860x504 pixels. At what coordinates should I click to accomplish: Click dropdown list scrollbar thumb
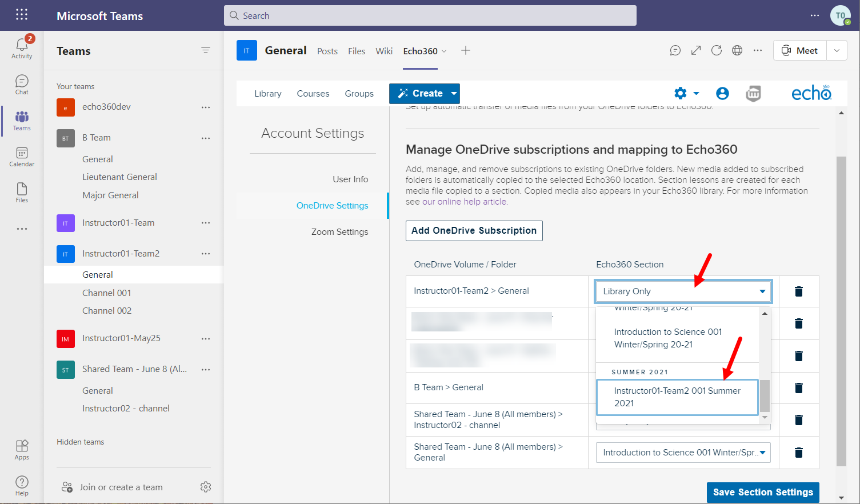point(765,395)
